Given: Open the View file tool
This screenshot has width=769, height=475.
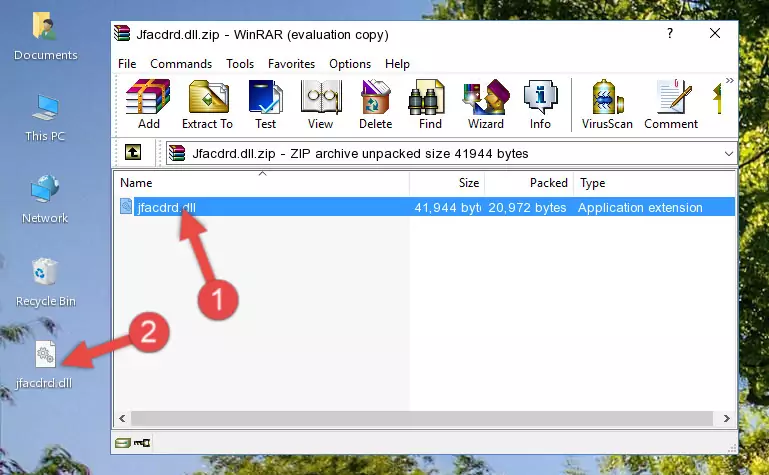Looking at the screenshot, I should coord(321,104).
